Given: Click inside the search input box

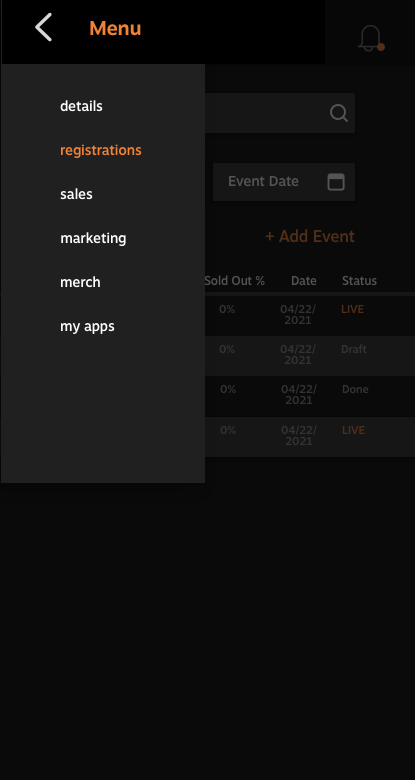Looking at the screenshot, I should 280,113.
